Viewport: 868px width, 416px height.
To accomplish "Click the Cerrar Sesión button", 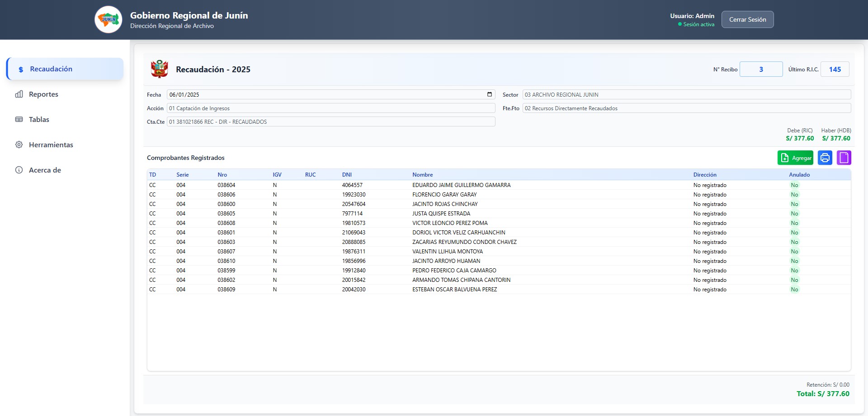I will point(747,19).
